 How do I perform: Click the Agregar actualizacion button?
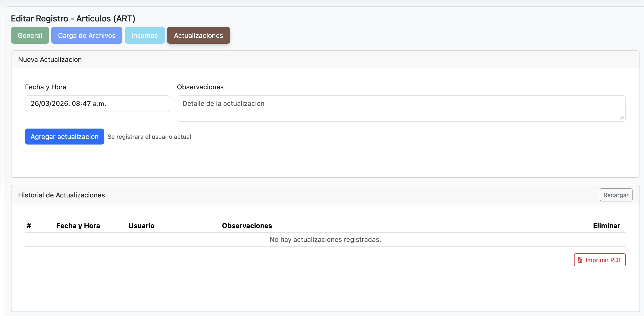pos(64,136)
